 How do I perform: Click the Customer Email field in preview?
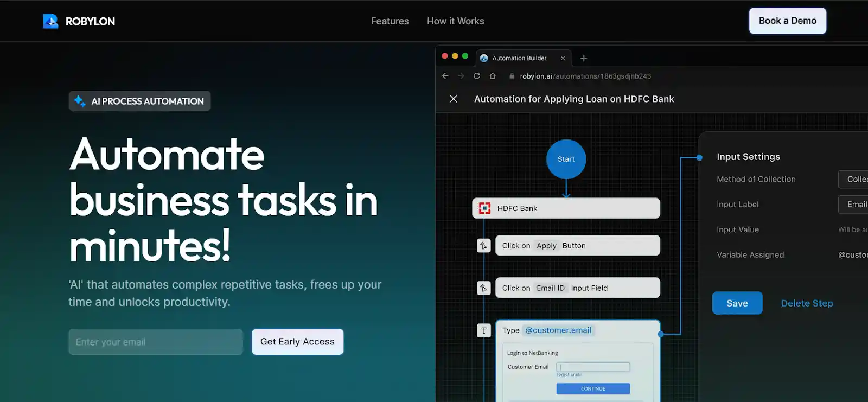(x=593, y=367)
